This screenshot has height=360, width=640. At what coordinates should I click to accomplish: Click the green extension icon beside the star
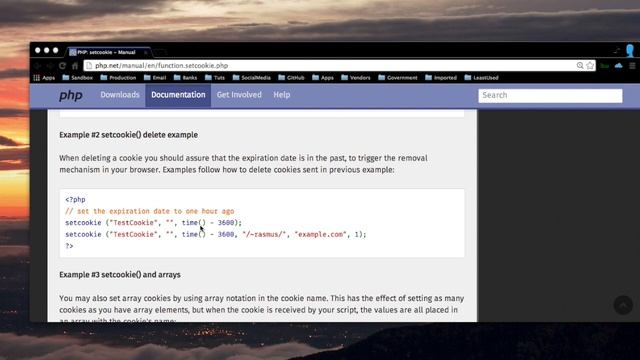pos(605,66)
